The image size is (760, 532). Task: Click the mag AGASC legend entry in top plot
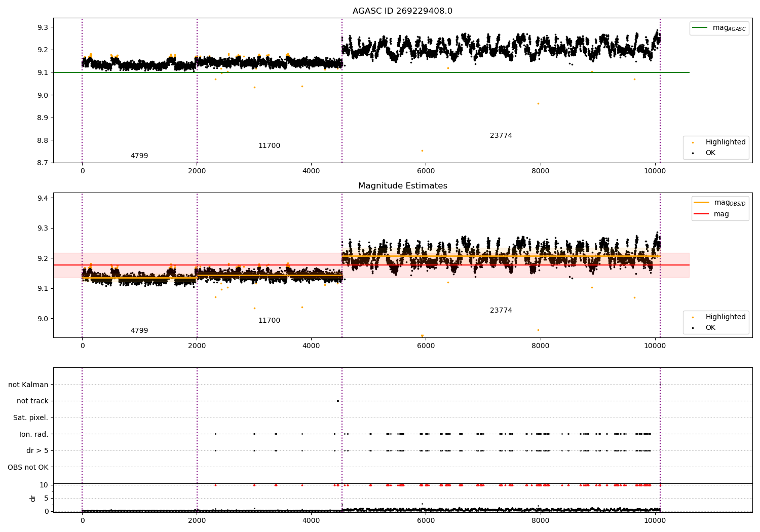719,28
